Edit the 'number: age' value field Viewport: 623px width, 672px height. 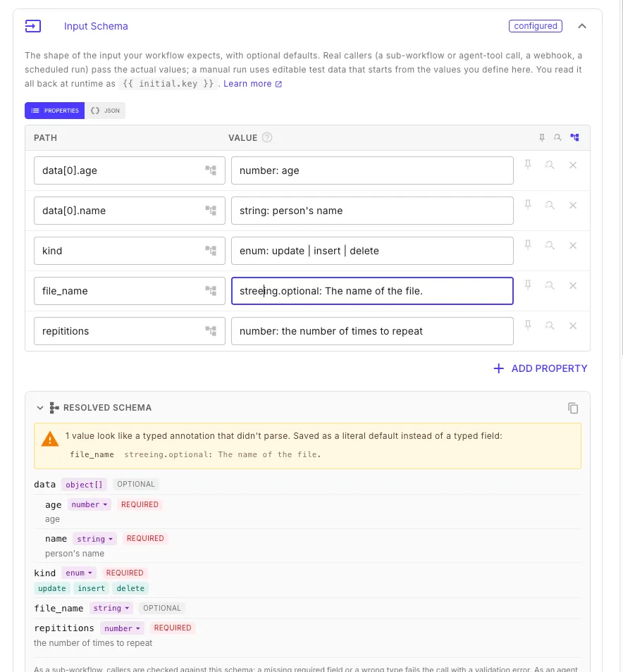tap(372, 170)
